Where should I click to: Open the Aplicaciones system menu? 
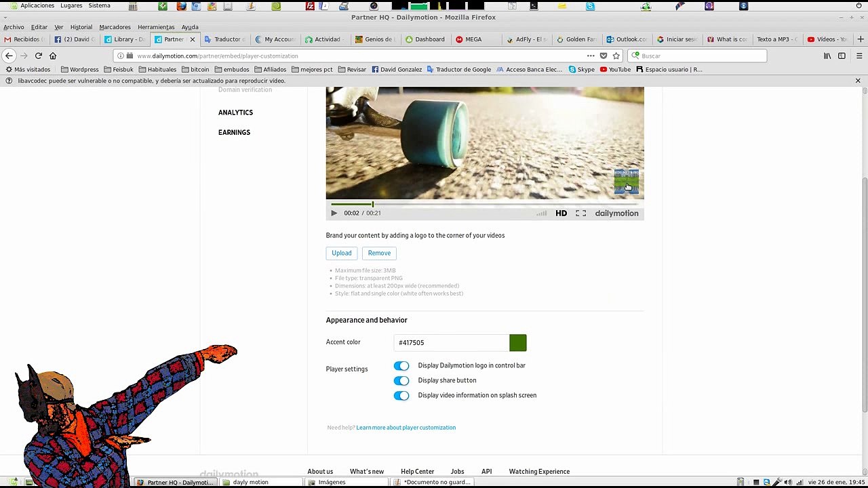tap(32, 5)
